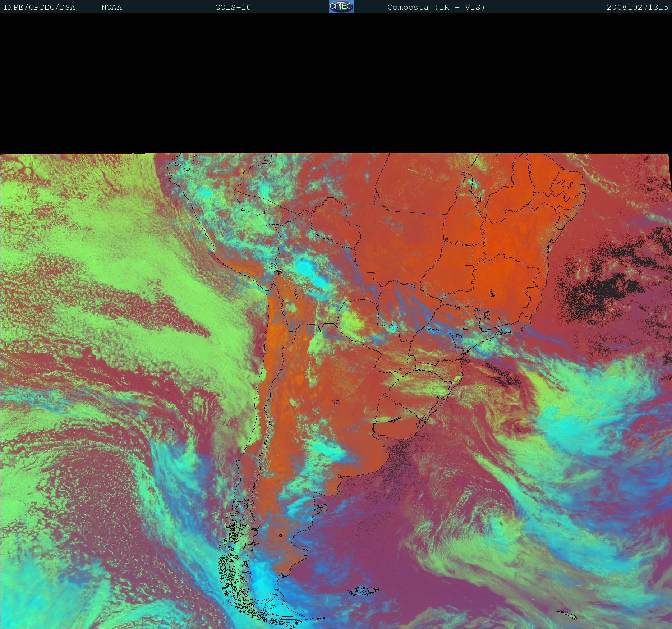The width and height of the screenshot is (672, 629).
Task: Click the Falkland Islands outline
Action: (365, 591)
